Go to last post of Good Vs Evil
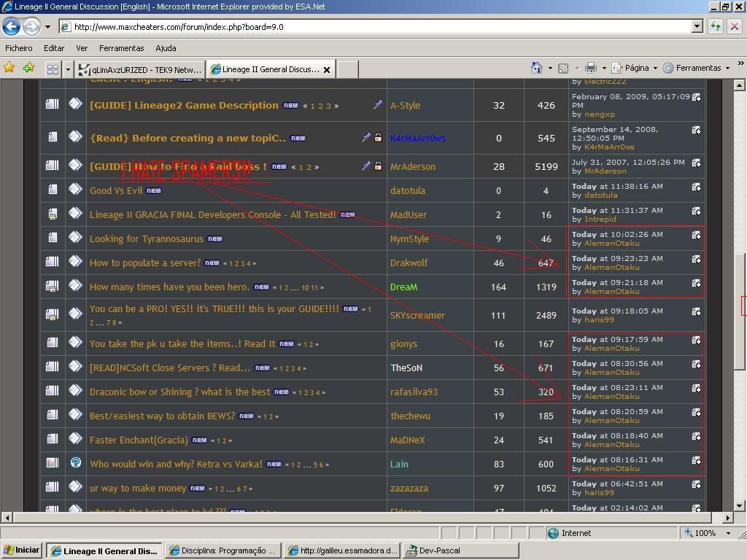 pos(697,187)
